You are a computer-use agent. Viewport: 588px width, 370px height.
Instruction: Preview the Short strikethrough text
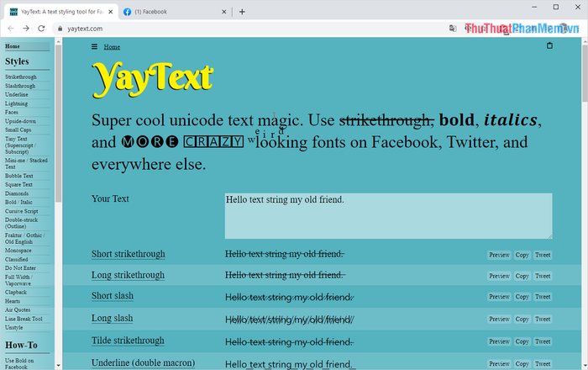(x=499, y=255)
